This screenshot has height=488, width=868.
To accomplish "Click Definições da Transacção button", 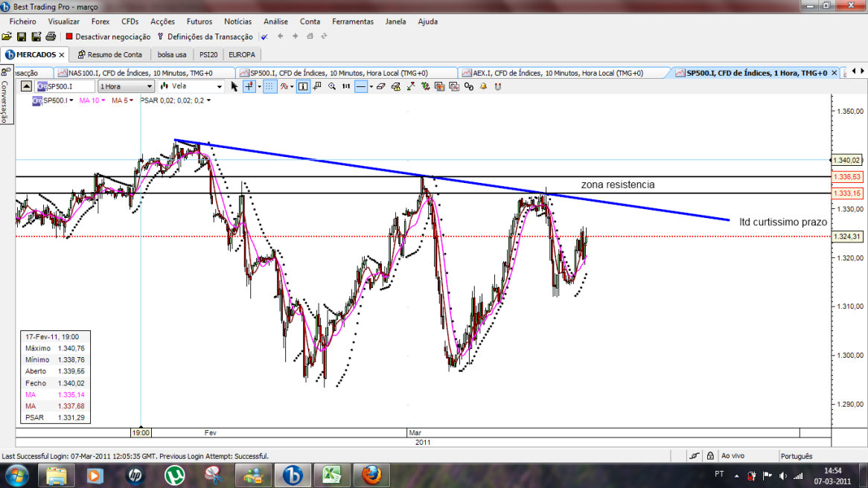I will pyautogui.click(x=205, y=36).
